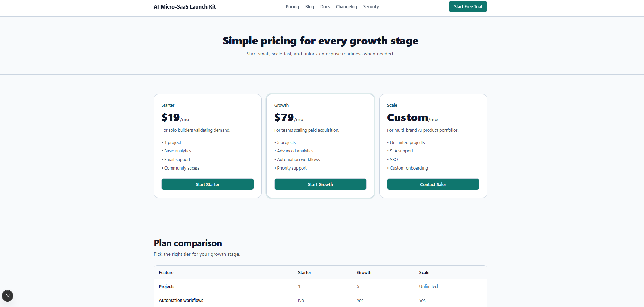View the Changelog page
This screenshot has height=307, width=644.
(347, 7)
